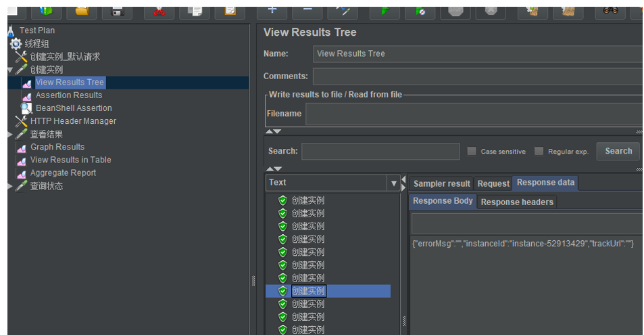Switch to the Request tab
This screenshot has width=644, height=335.
(493, 183)
